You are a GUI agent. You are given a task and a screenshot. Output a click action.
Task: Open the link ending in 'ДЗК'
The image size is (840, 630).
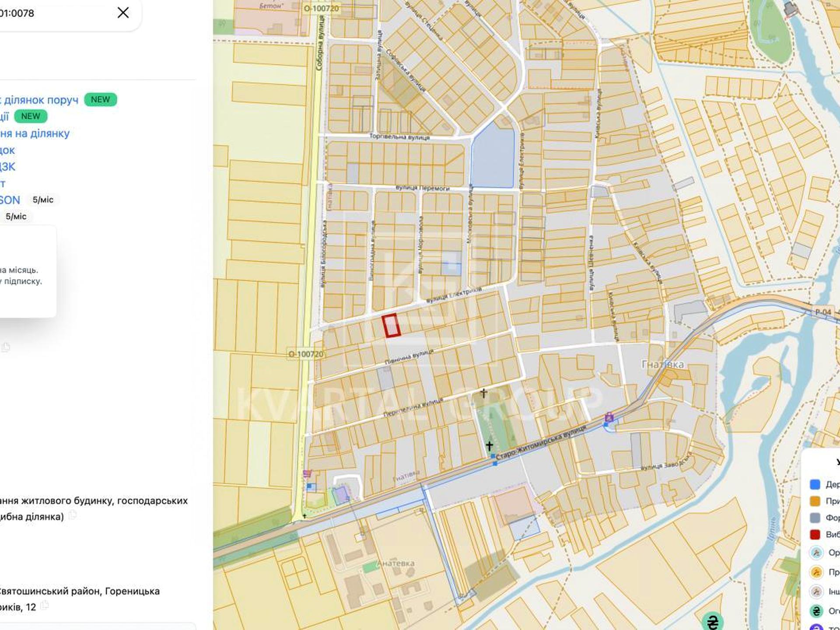click(7, 166)
